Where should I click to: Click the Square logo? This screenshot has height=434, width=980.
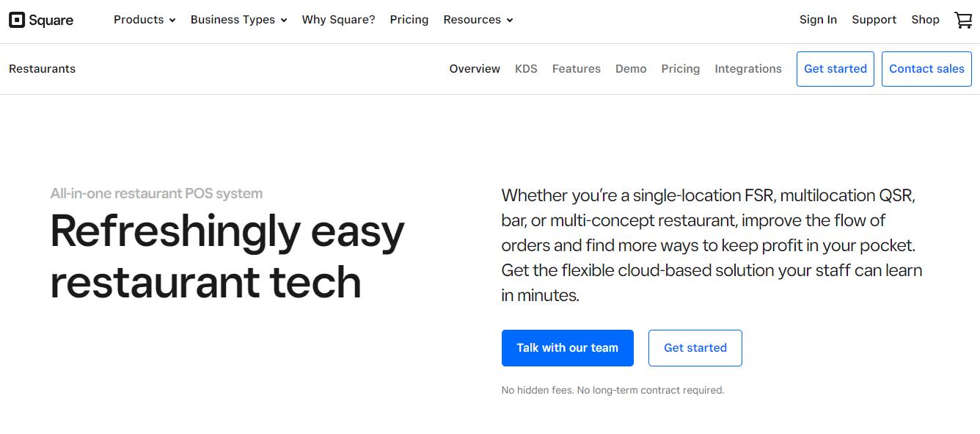[x=41, y=20]
